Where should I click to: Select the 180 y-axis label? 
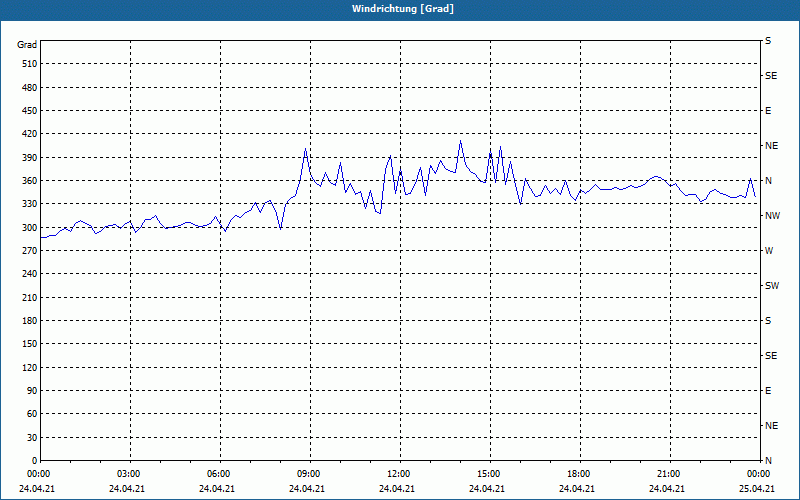30,321
